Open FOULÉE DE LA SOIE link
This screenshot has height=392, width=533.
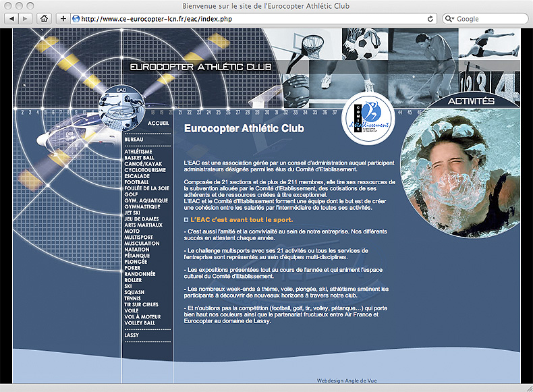(x=146, y=188)
